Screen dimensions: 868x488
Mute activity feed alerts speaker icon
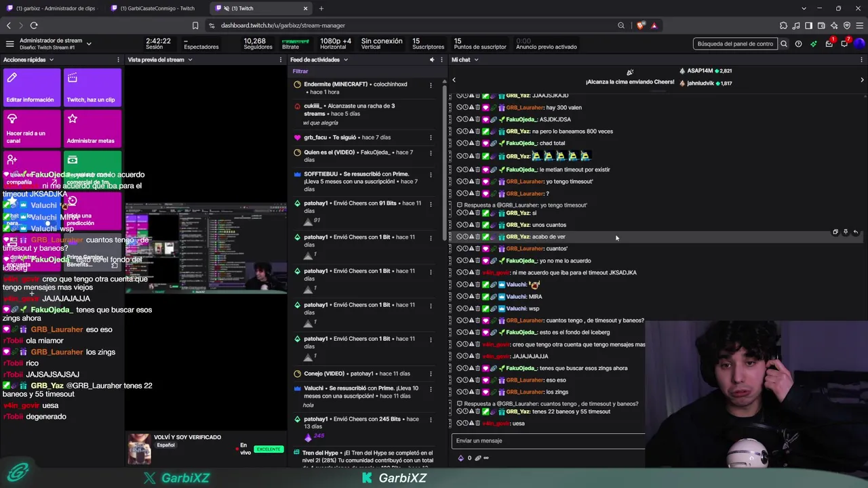pyautogui.click(x=432, y=60)
